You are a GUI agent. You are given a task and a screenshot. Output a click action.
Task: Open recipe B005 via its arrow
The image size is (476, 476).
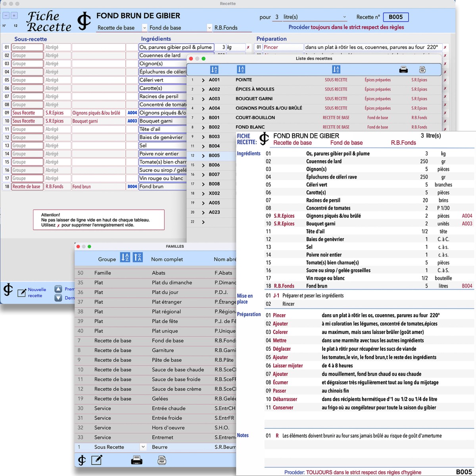click(203, 156)
